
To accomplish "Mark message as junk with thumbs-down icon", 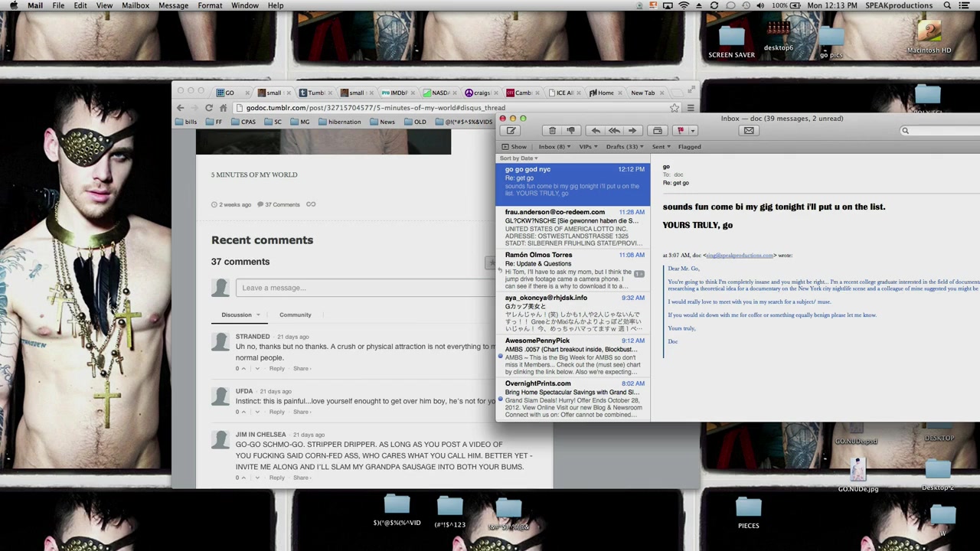I will pyautogui.click(x=570, y=131).
